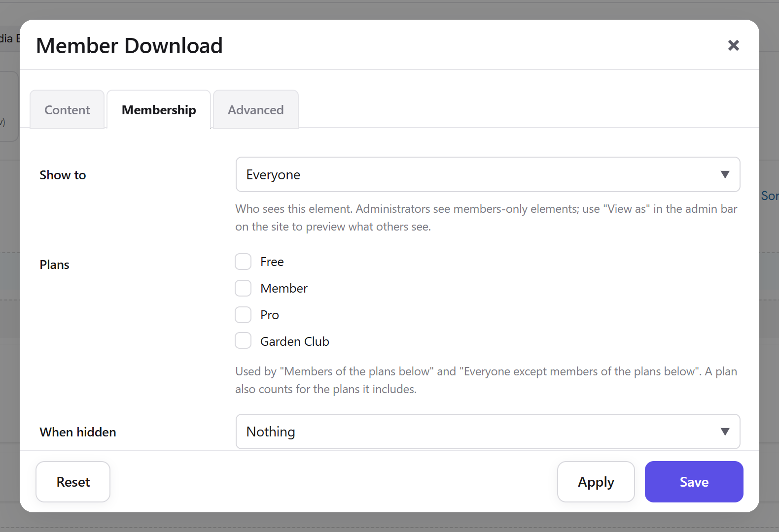This screenshot has height=532, width=779.
Task: Save the Member Download settings
Action: (694, 482)
